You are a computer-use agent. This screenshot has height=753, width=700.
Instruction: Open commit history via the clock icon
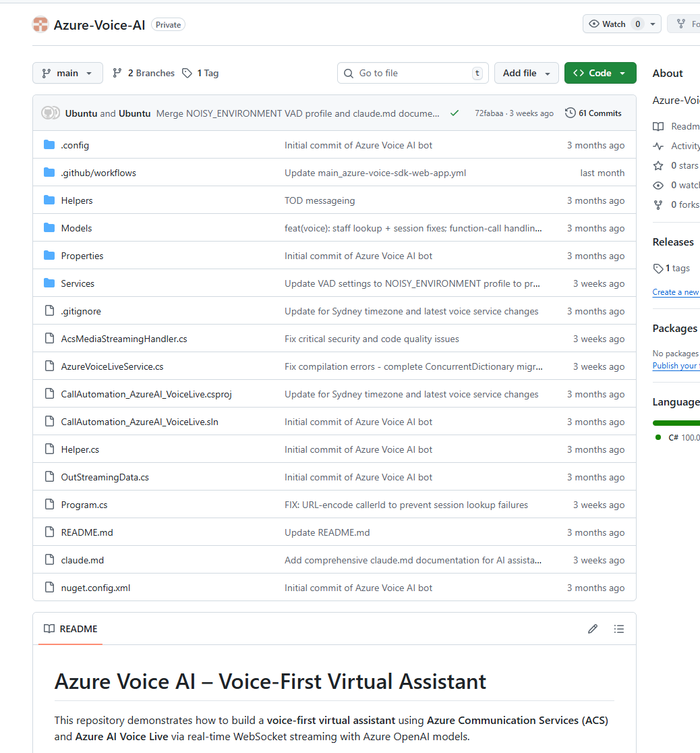[570, 113]
